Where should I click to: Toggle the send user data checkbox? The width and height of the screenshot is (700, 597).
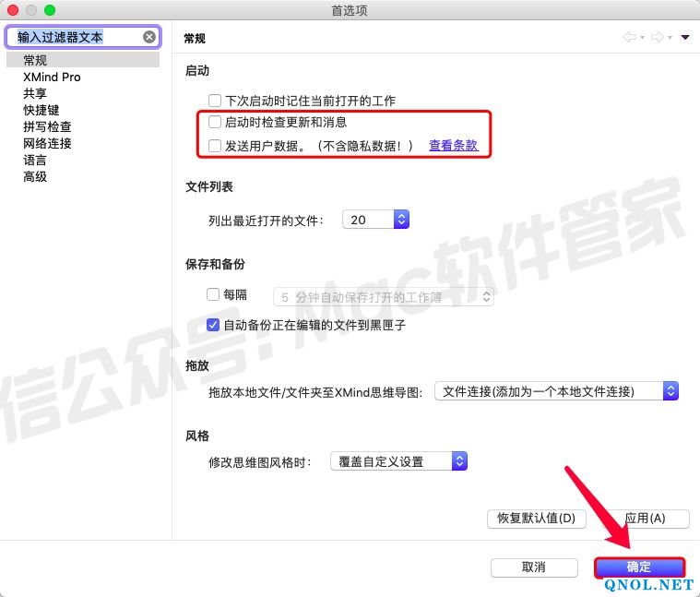tap(215, 146)
